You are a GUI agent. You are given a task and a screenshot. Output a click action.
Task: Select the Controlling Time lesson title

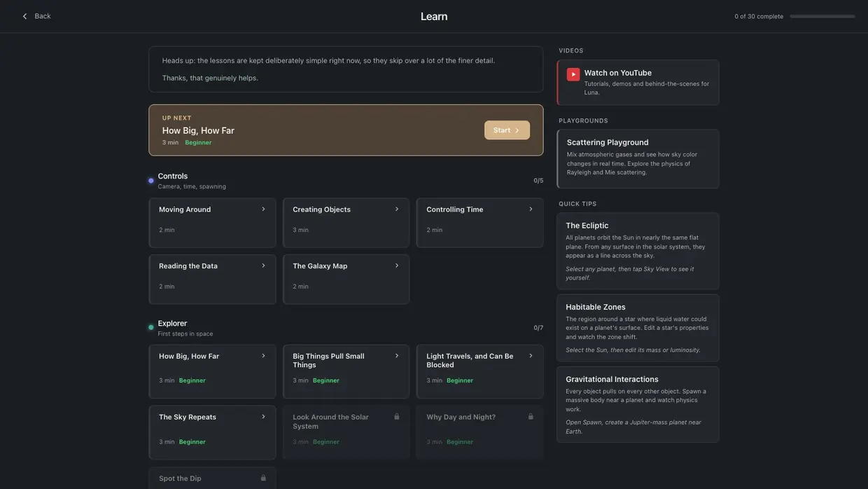click(455, 209)
